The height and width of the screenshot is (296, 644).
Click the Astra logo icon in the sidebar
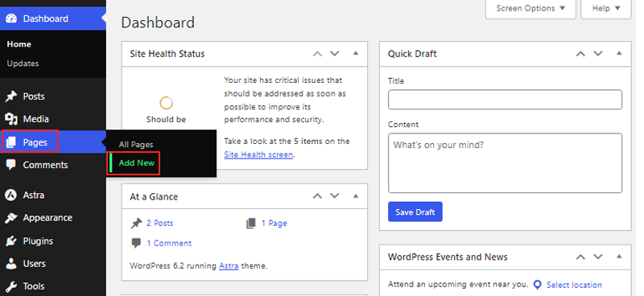click(x=11, y=195)
